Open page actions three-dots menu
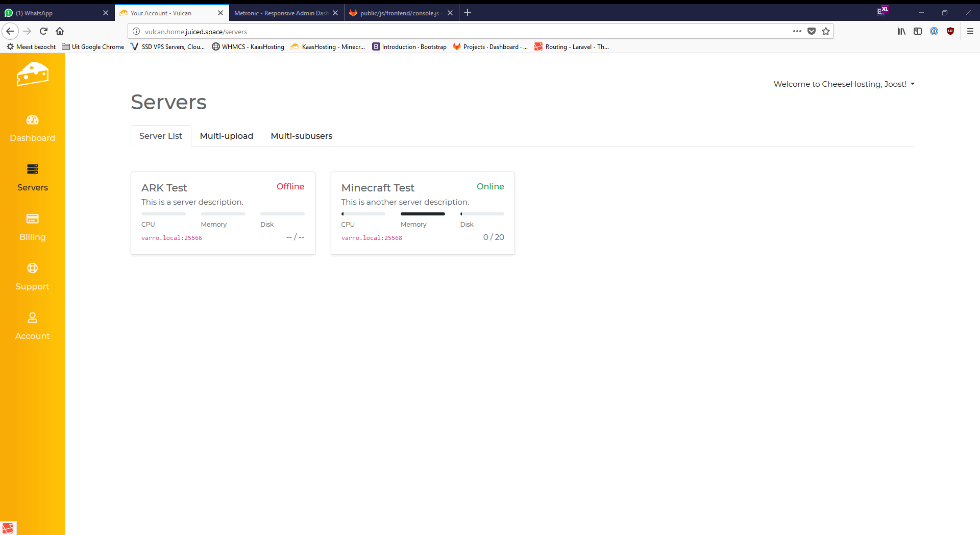This screenshot has width=980, height=535. (797, 31)
